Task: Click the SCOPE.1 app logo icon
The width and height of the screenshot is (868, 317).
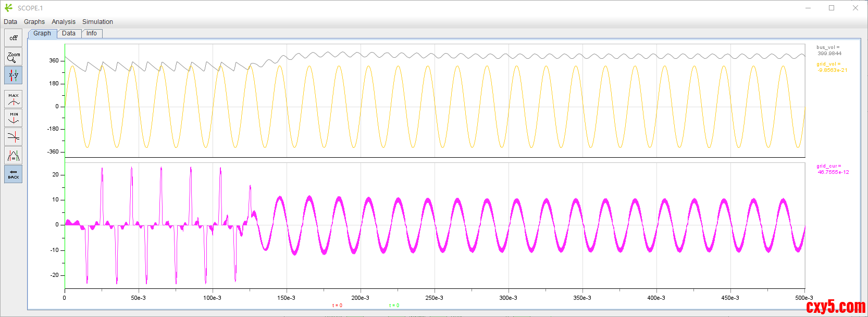Action: (8, 8)
